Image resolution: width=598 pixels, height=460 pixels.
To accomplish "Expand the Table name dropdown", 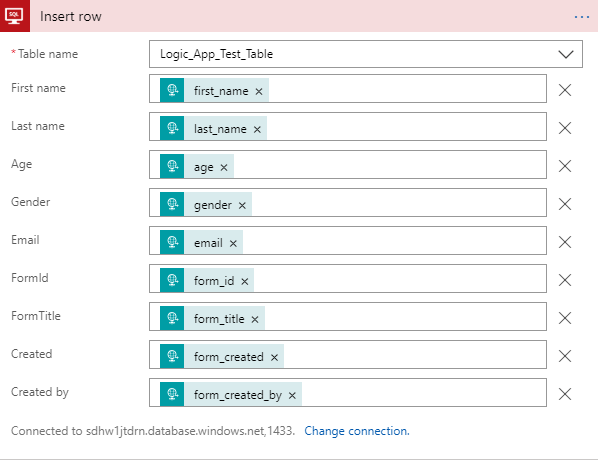I will (566, 54).
